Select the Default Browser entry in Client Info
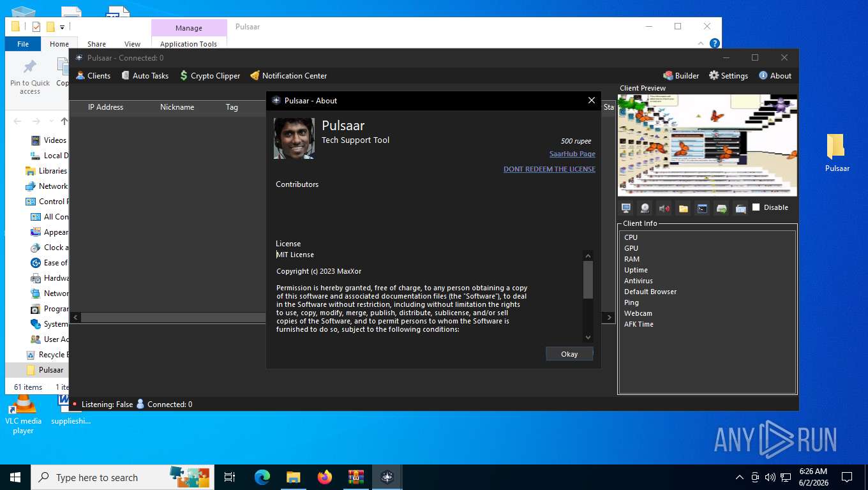The image size is (868, 490). tap(650, 292)
